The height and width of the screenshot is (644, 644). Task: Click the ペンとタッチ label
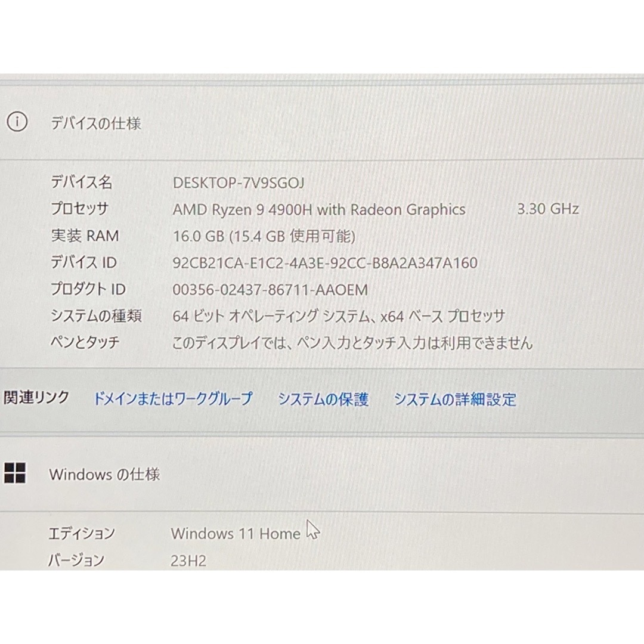click(x=85, y=342)
